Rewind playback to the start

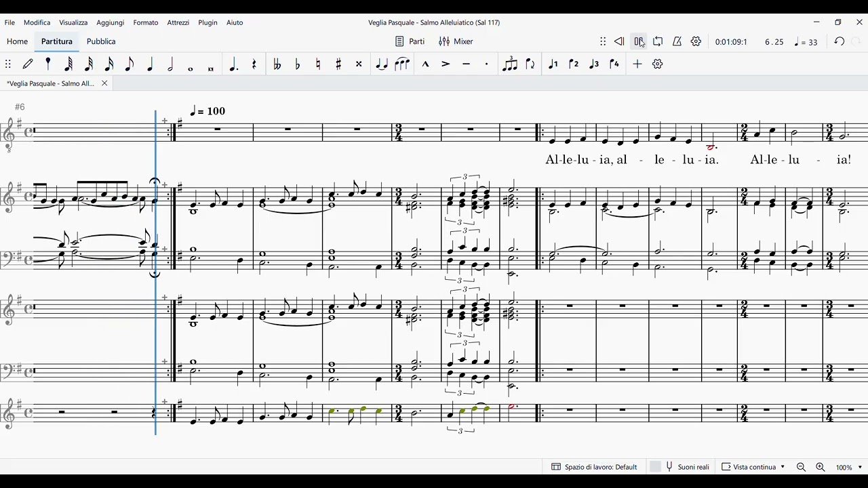pos(619,41)
